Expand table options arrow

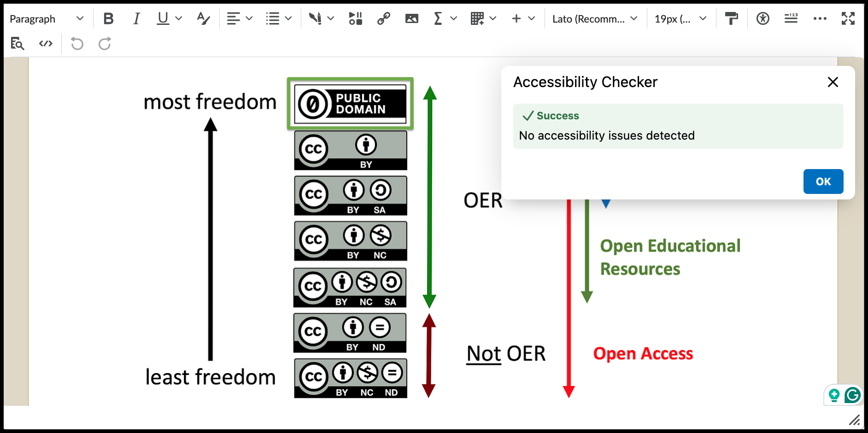tap(493, 19)
